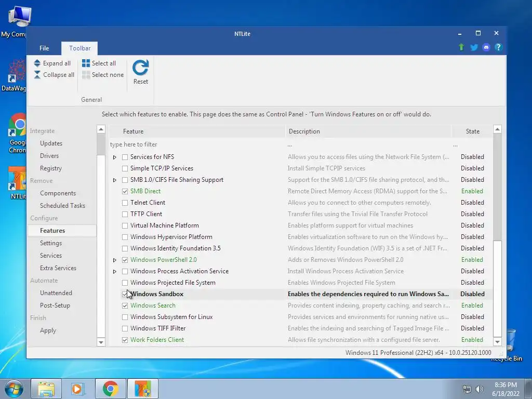The image size is (532, 399).
Task: Go to the Unattended page
Action: click(x=56, y=293)
